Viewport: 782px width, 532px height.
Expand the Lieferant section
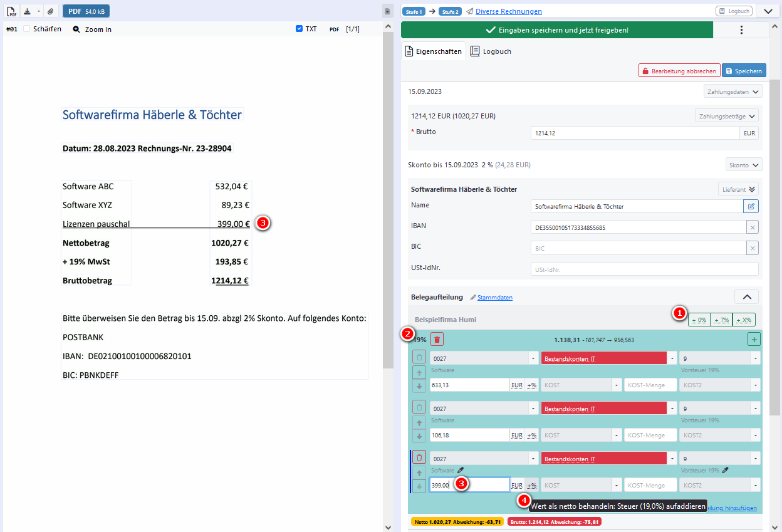coord(738,189)
